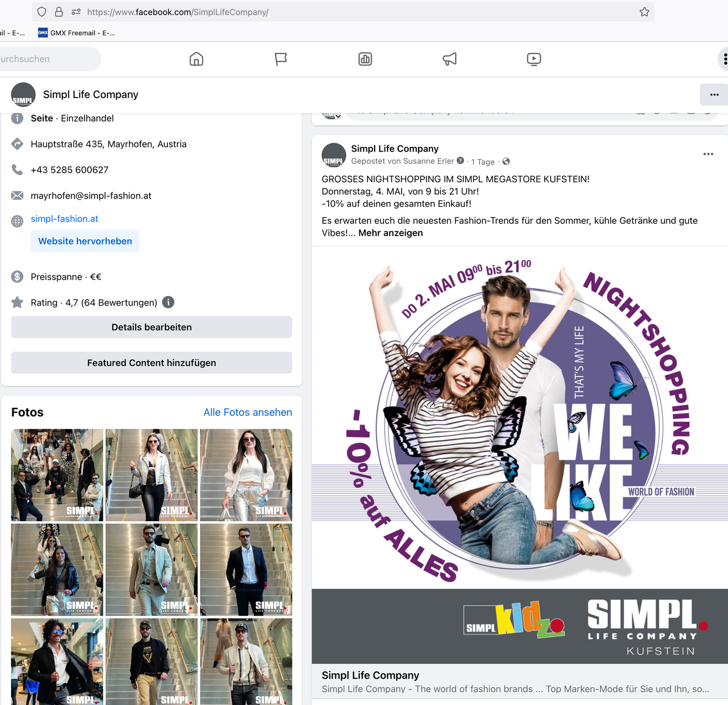728x705 pixels.
Task: Click Website hervorheben button
Action: point(85,241)
